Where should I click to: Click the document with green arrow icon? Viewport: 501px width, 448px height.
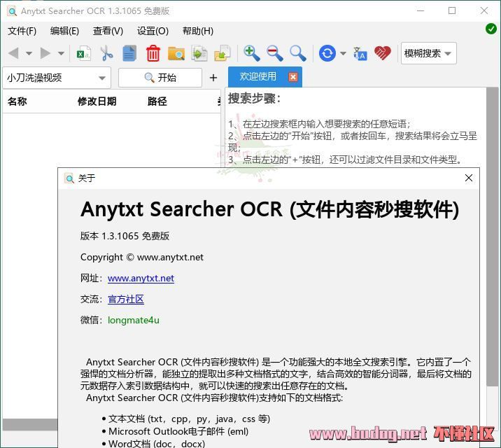199,53
